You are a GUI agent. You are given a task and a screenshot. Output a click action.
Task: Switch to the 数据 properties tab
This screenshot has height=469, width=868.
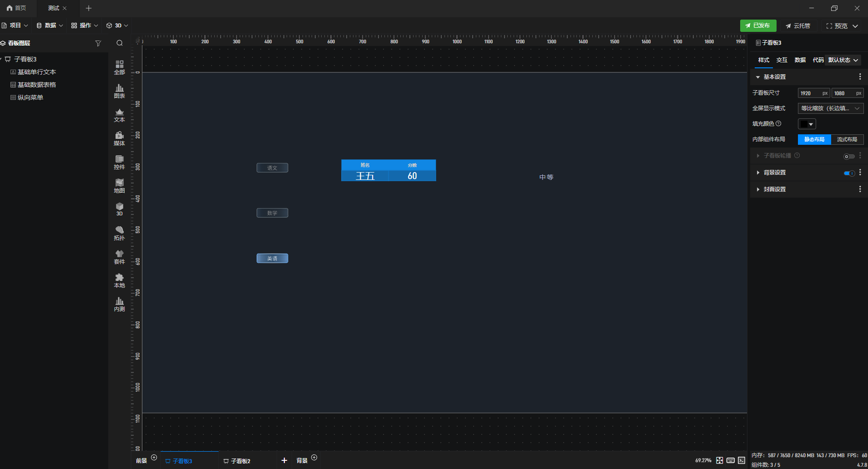tap(800, 60)
